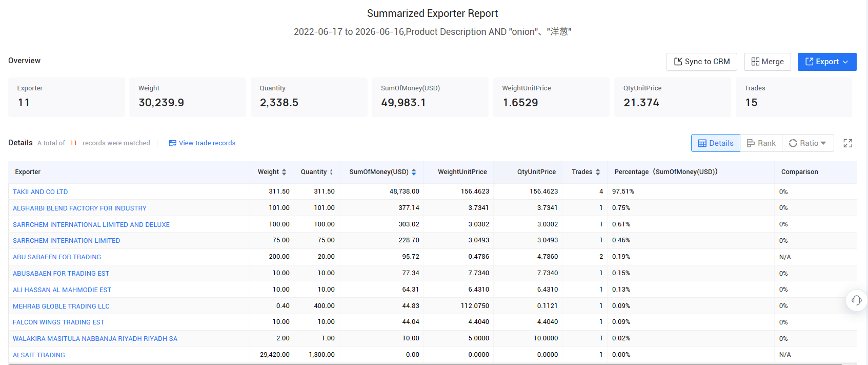Open the customer support headset icon

857,300
